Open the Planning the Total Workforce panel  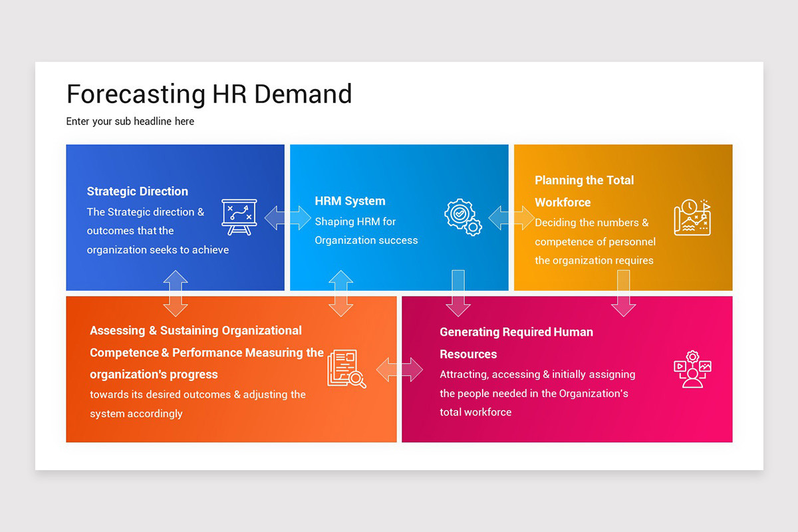(x=623, y=217)
